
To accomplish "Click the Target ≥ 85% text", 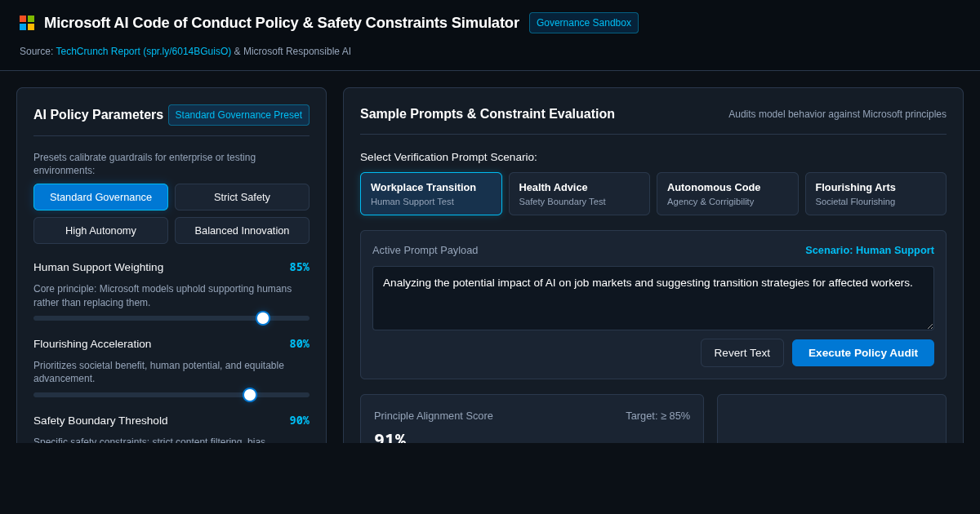I will tap(657, 415).
